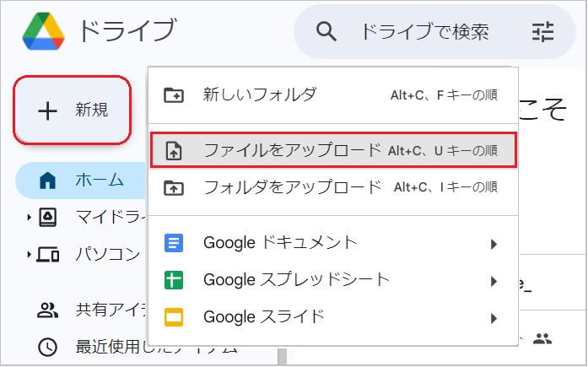The height and width of the screenshot is (367, 588).
Task: Choose 新しいフォルダ from the menu
Action: pyautogui.click(x=333, y=95)
